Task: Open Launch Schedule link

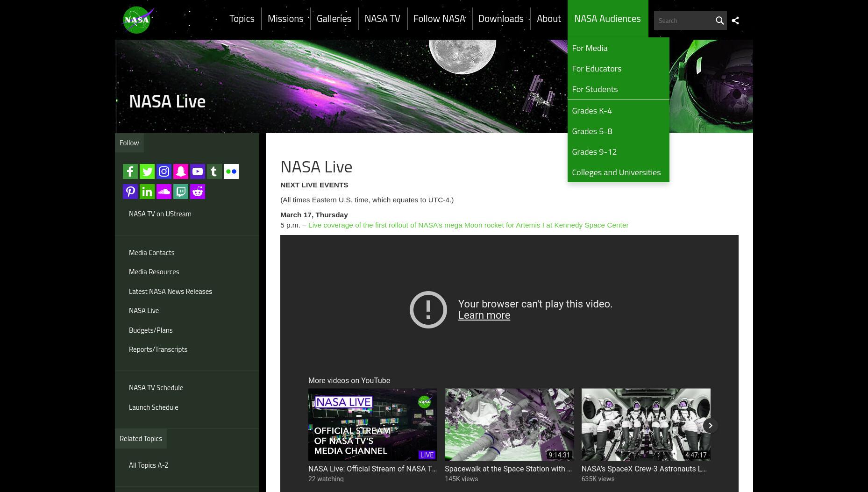Action: pyautogui.click(x=153, y=407)
